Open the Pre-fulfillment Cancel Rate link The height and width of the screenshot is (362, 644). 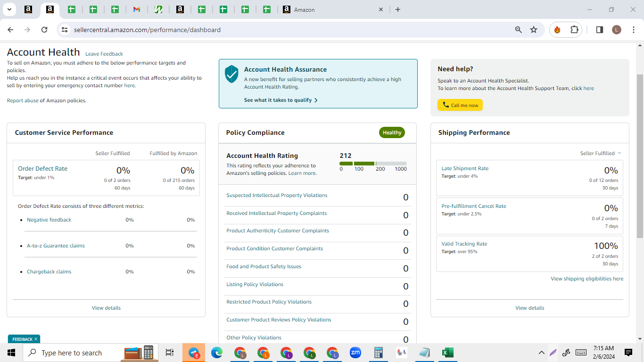(474, 206)
